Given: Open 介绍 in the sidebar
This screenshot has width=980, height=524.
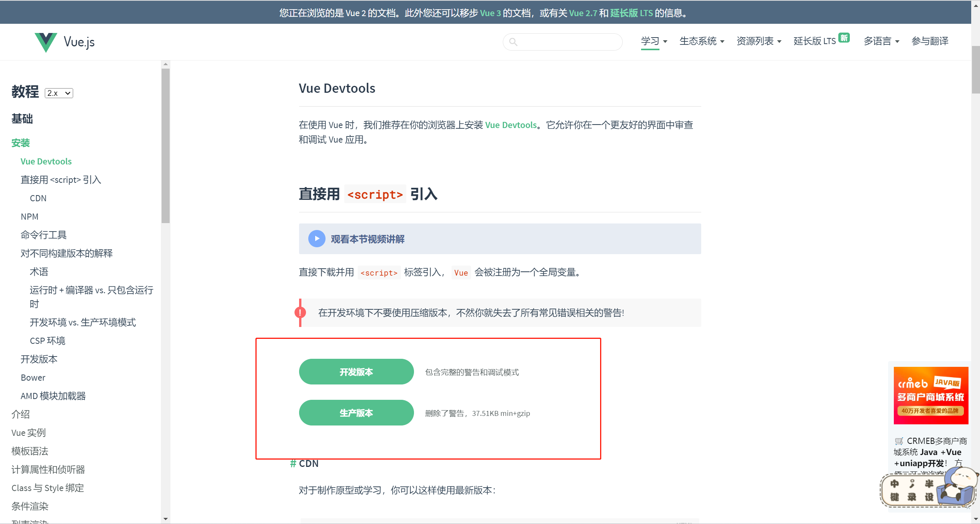Looking at the screenshot, I should [21, 414].
